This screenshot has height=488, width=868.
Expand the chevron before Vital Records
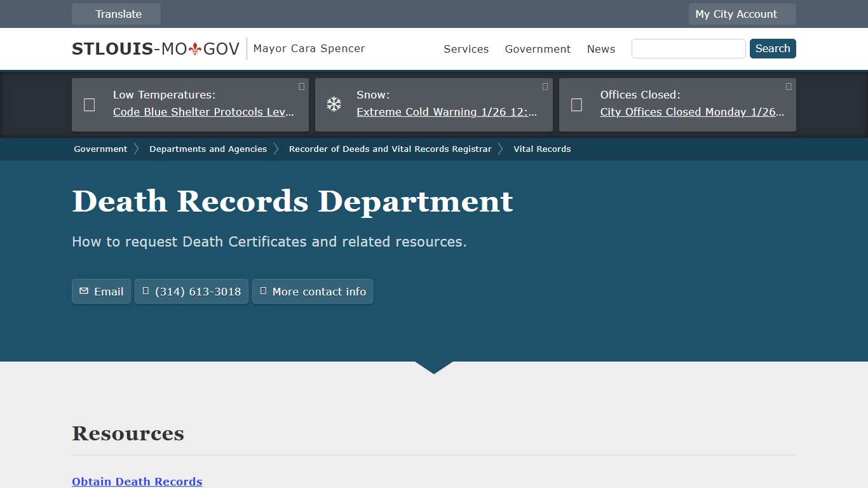(x=501, y=149)
